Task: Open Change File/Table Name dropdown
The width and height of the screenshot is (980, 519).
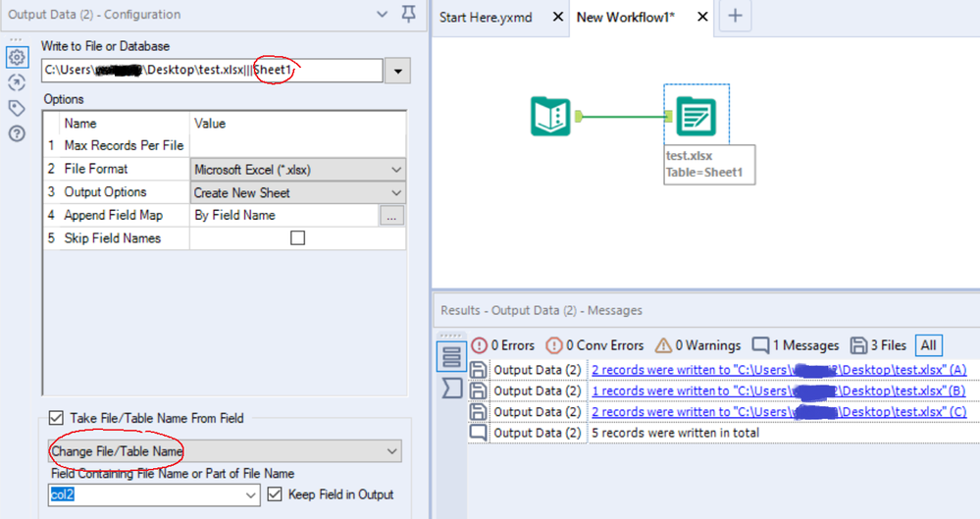Action: [225, 451]
